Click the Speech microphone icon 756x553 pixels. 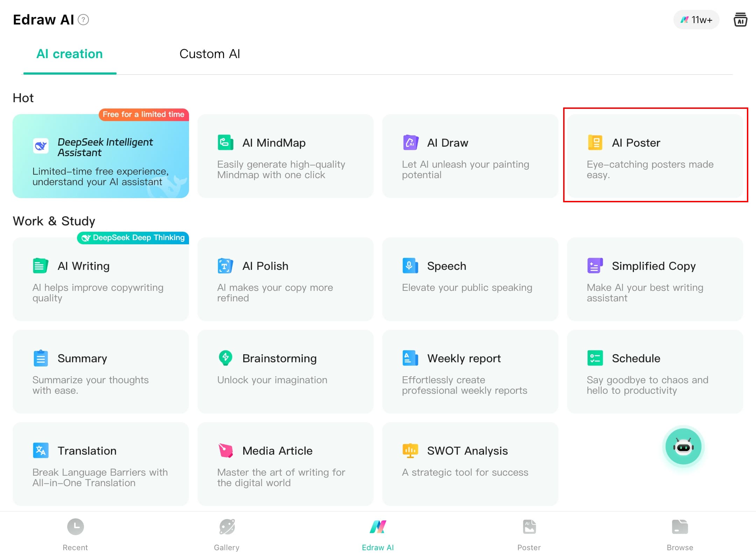(x=410, y=266)
